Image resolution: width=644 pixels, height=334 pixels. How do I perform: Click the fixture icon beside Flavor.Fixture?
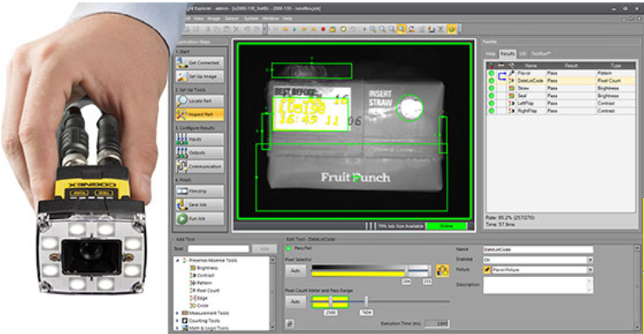point(487,270)
